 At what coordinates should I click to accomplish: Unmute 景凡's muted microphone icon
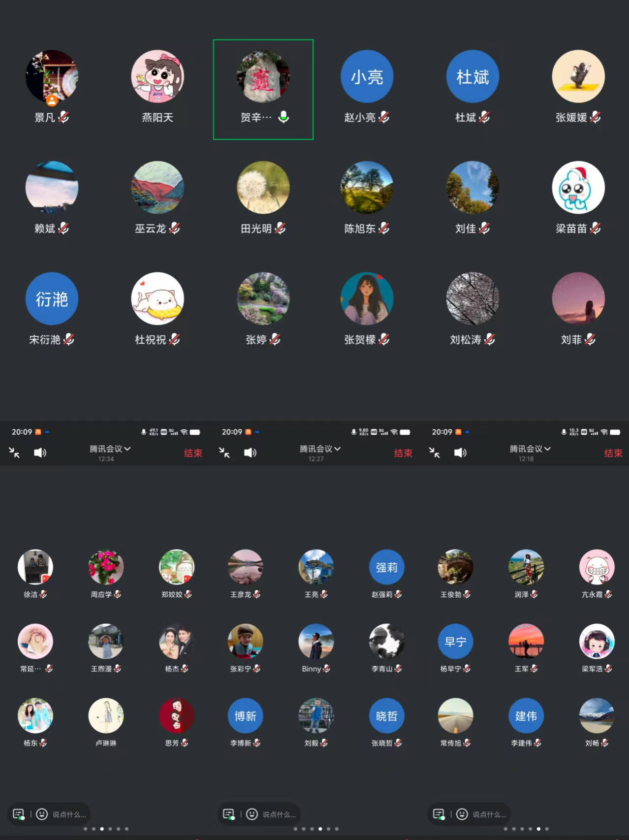tap(63, 117)
